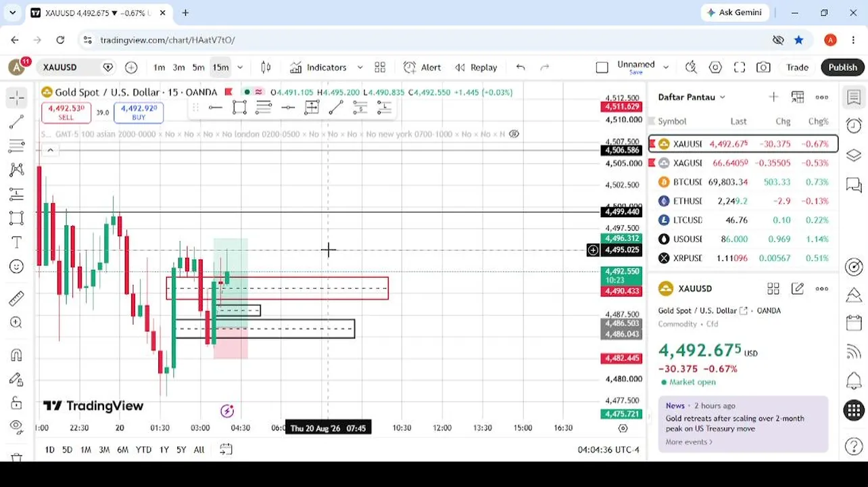Open chart settings hexagon icon
Viewport: 868px width, 487px height.
pyautogui.click(x=715, y=67)
